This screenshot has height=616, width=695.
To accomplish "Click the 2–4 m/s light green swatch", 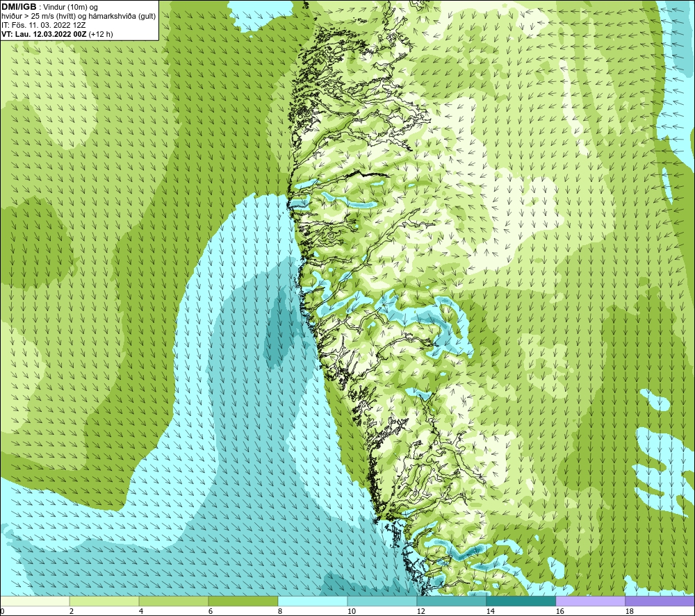I will (104, 601).
